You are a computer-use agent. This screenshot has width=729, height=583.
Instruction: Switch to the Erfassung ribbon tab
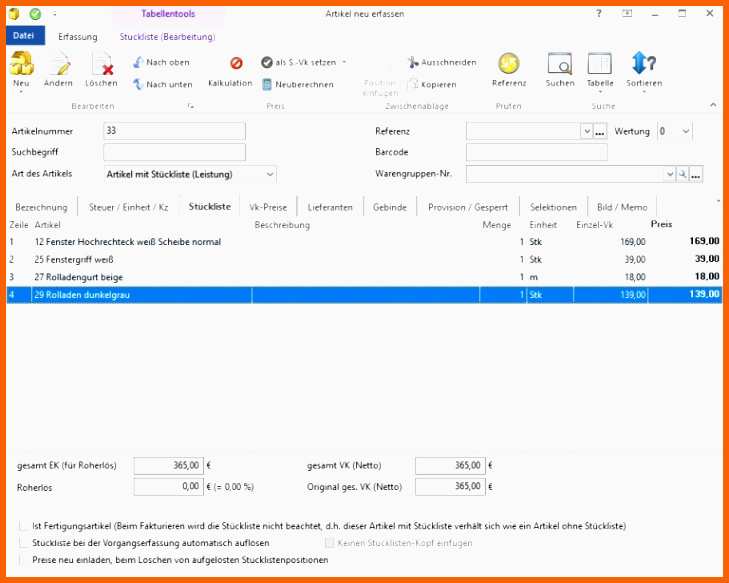point(78,37)
